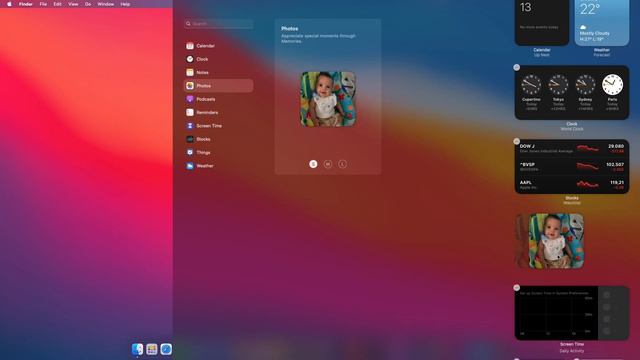The width and height of the screenshot is (640, 360).
Task: Click the Calendar Up Next widget
Action: point(542,22)
